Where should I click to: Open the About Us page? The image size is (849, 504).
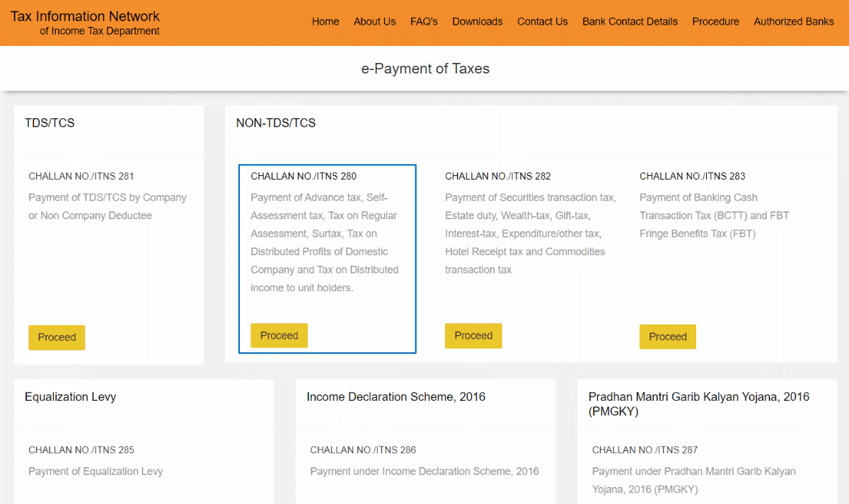374,21
